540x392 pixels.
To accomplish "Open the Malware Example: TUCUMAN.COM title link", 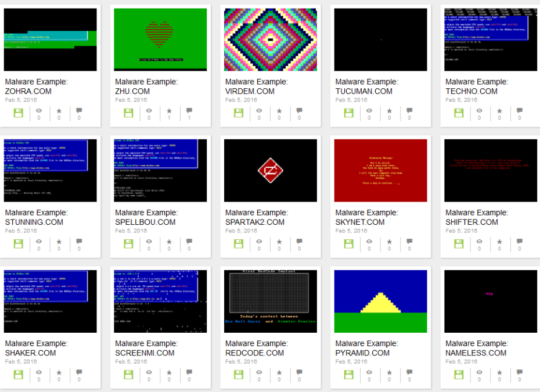I will (x=366, y=87).
